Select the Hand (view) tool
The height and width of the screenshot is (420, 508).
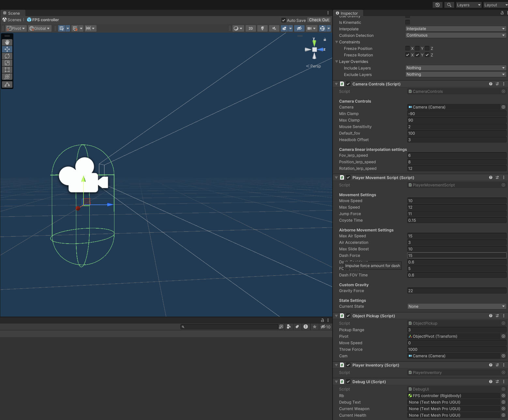coord(7,42)
